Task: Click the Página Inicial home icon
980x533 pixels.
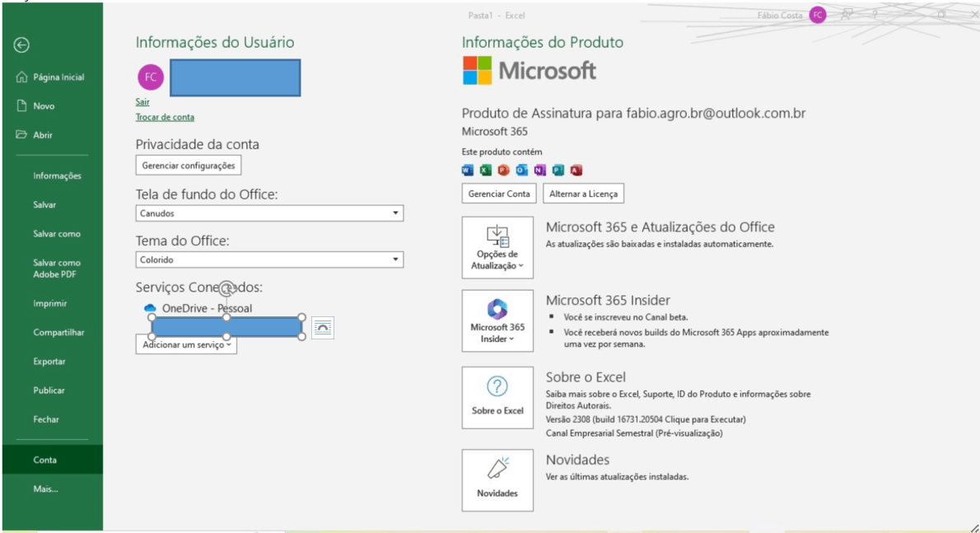Action: pos(22,77)
